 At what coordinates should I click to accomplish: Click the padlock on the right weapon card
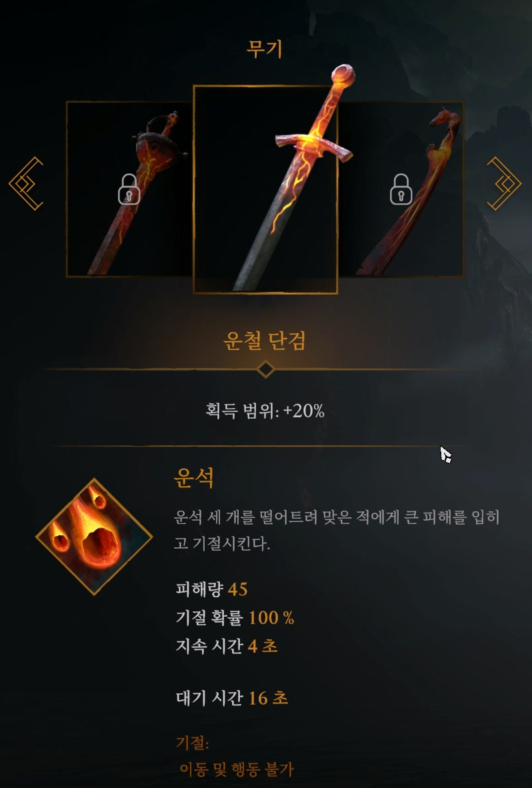coord(401,189)
